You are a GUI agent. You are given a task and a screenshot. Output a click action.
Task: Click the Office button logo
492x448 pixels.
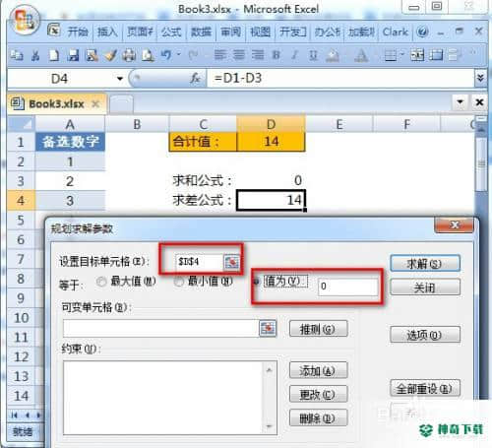click(x=24, y=20)
